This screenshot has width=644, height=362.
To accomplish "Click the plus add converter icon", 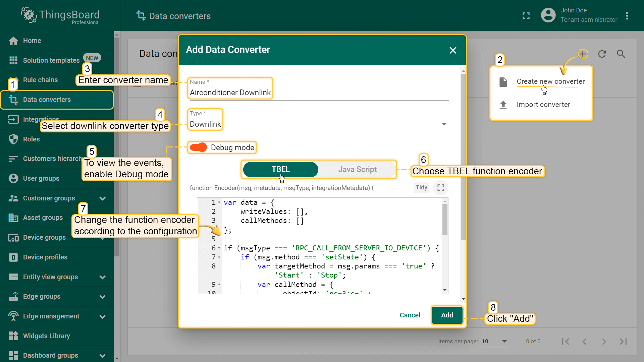I will (x=583, y=54).
